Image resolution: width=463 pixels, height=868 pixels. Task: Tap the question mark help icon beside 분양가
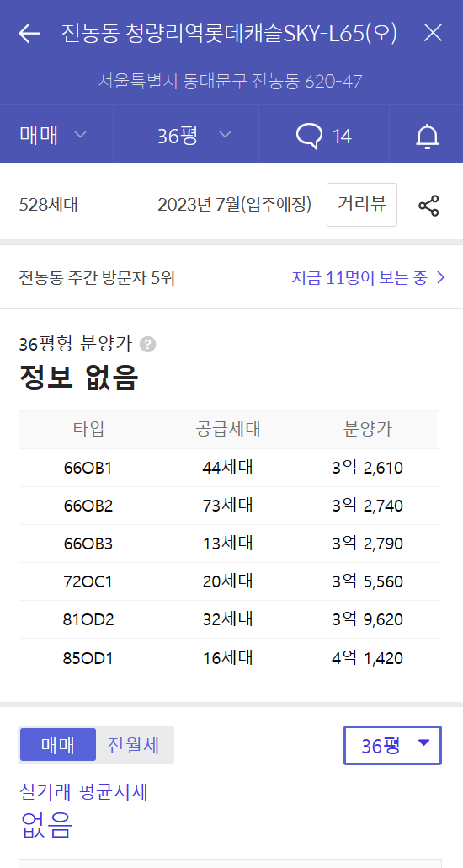pos(147,345)
